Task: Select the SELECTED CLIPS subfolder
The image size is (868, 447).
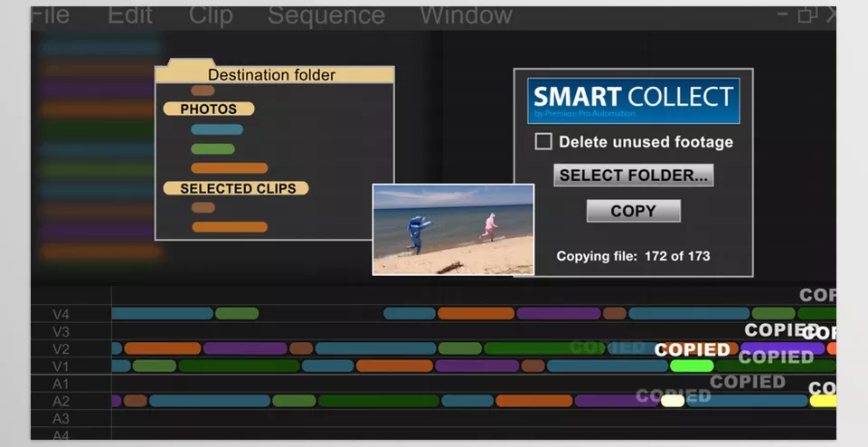Action: click(x=236, y=188)
